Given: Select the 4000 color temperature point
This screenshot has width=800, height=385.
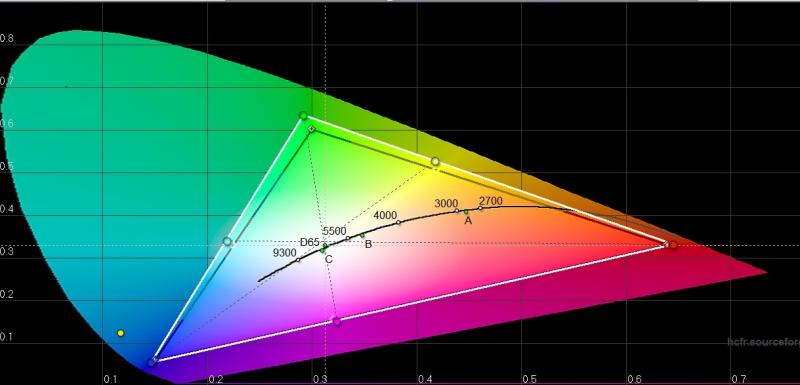Looking at the screenshot, I should pos(398,222).
